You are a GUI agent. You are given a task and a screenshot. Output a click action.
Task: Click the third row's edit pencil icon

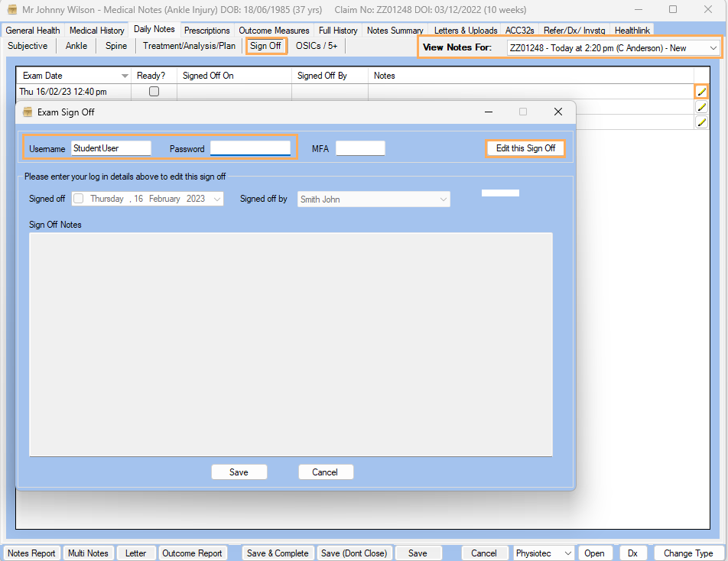click(x=701, y=122)
